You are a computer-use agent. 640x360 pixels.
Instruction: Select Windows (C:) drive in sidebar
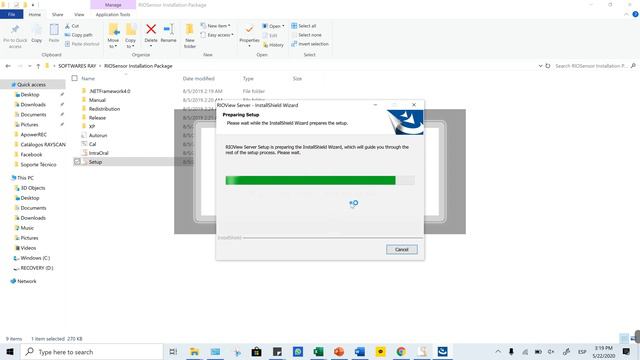pyautogui.click(x=35, y=258)
